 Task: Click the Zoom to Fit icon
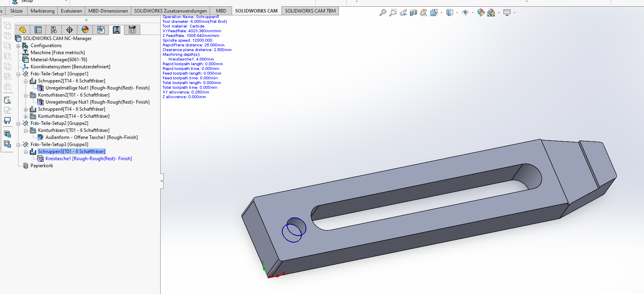(x=382, y=13)
